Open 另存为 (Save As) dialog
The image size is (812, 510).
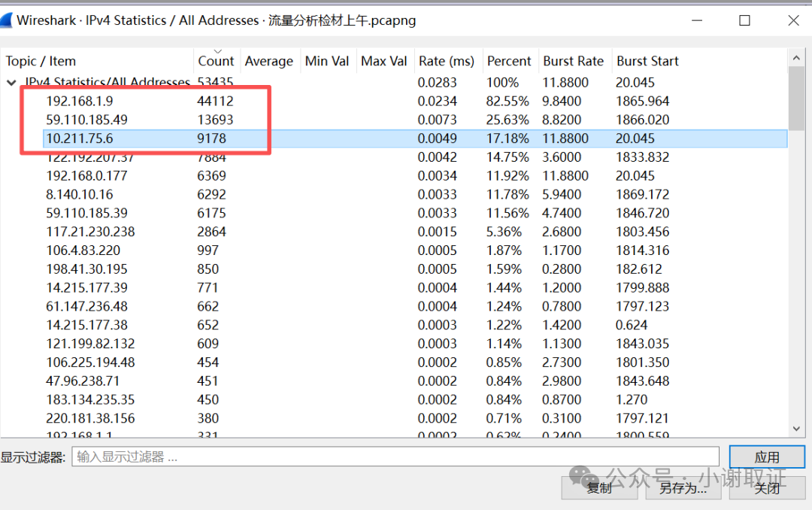click(x=683, y=487)
